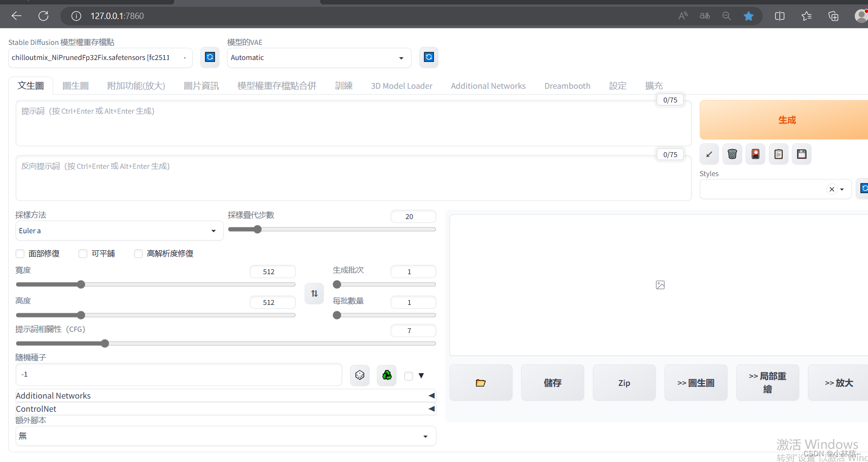
Task: Refresh the Stable Diffusion checkpoint list
Action: coord(210,57)
